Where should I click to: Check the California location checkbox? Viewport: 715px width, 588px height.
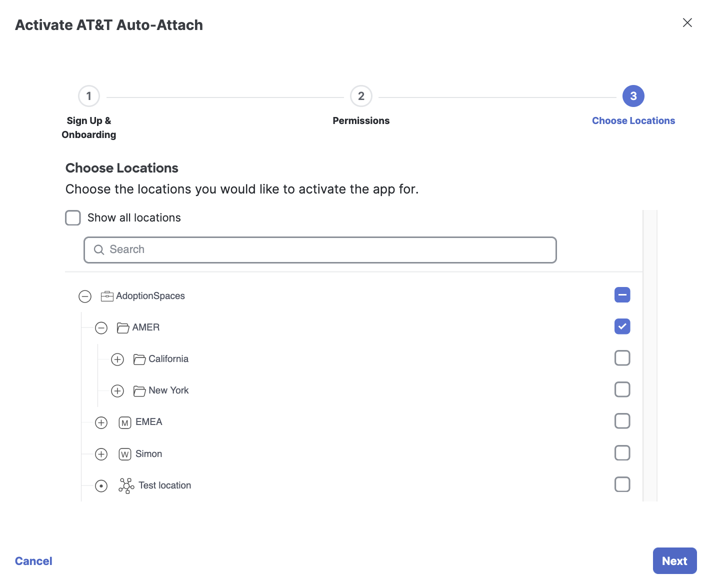click(622, 358)
